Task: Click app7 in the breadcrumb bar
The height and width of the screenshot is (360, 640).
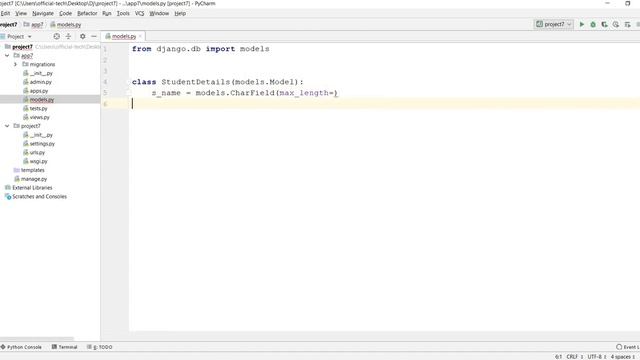Action: 33,25
